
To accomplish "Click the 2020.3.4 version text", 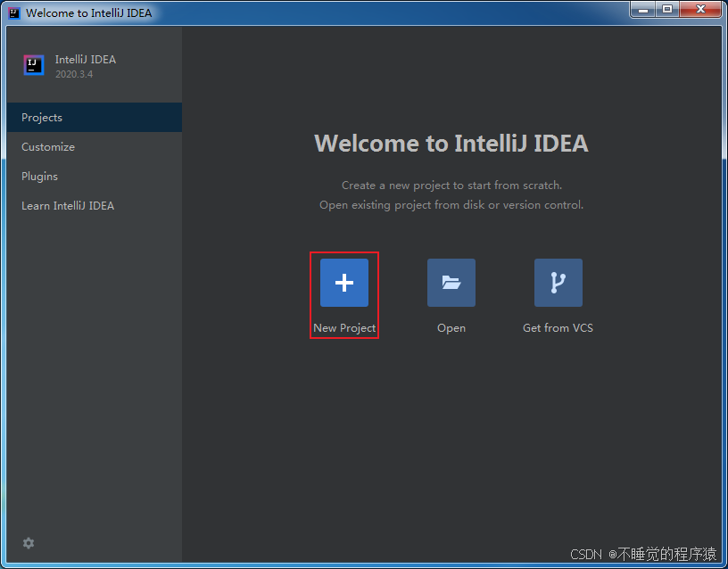I will 74,74.
